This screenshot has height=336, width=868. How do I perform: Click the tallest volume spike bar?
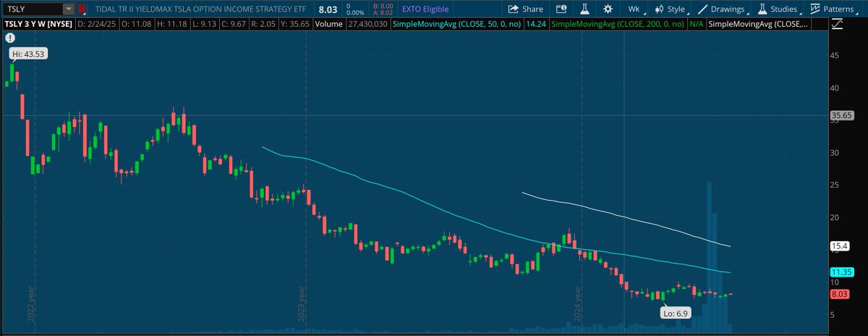click(709, 256)
